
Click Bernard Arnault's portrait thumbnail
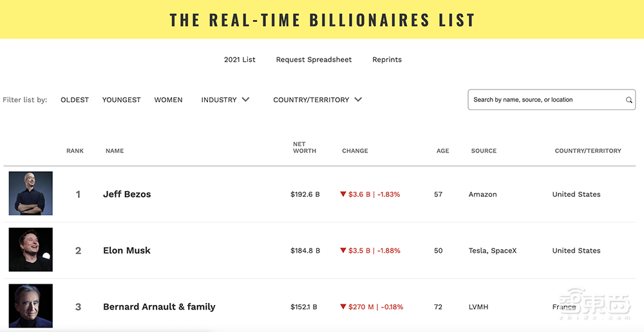(x=31, y=306)
